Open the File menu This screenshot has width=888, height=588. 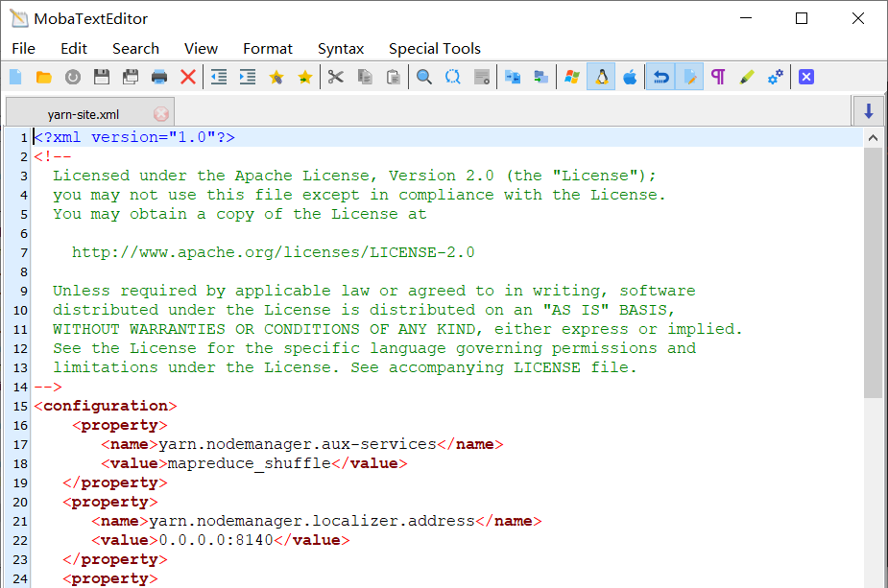[23, 49]
